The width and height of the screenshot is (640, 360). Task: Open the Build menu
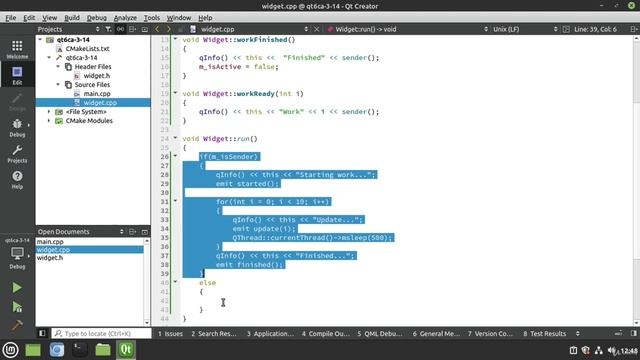[72, 18]
